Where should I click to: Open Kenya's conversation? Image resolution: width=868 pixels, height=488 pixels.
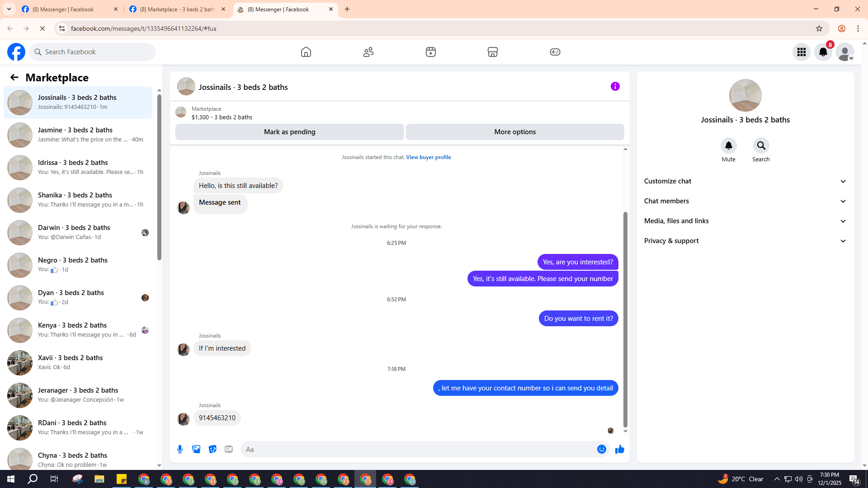(78, 330)
